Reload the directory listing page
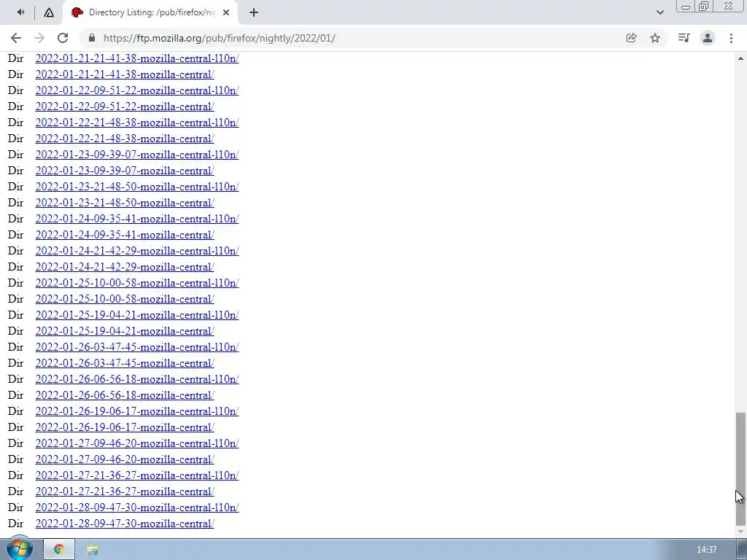The height and width of the screenshot is (560, 747). pyautogui.click(x=63, y=38)
